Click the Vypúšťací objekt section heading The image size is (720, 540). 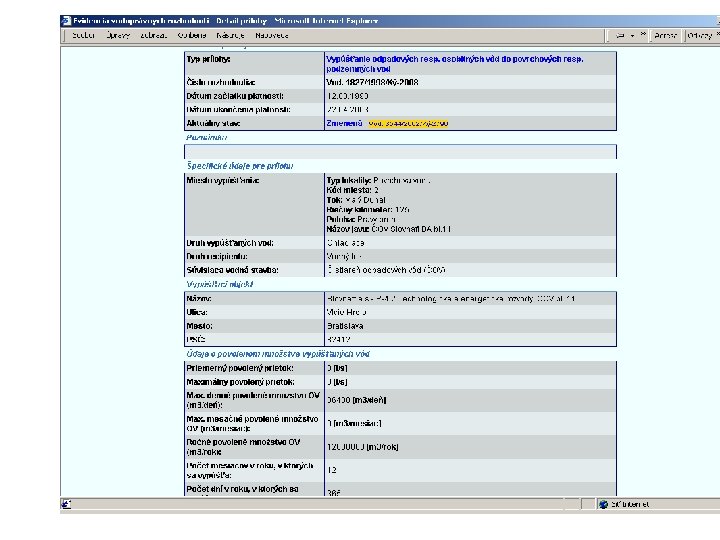[x=219, y=284]
